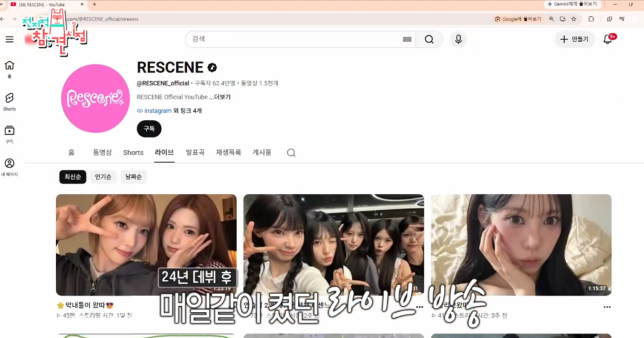Select the RESCENE - YouTube browser tab
Image resolution: width=644 pixels, height=338 pixels.
(x=45, y=5)
